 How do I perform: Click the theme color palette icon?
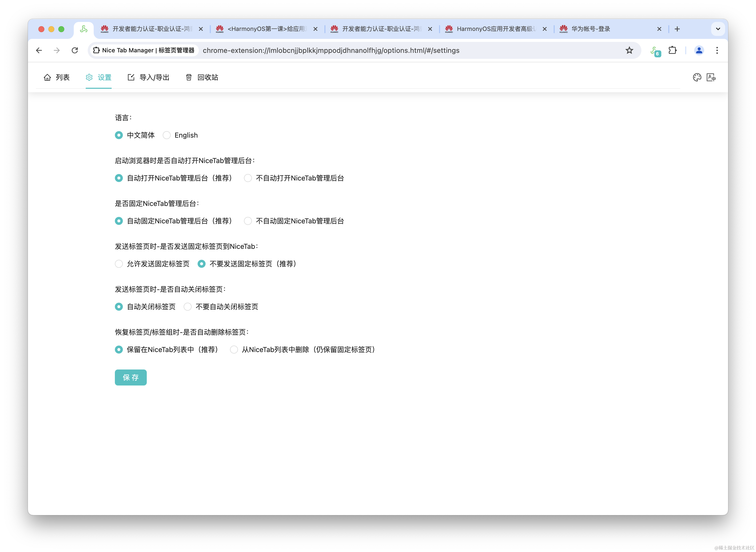coord(697,78)
